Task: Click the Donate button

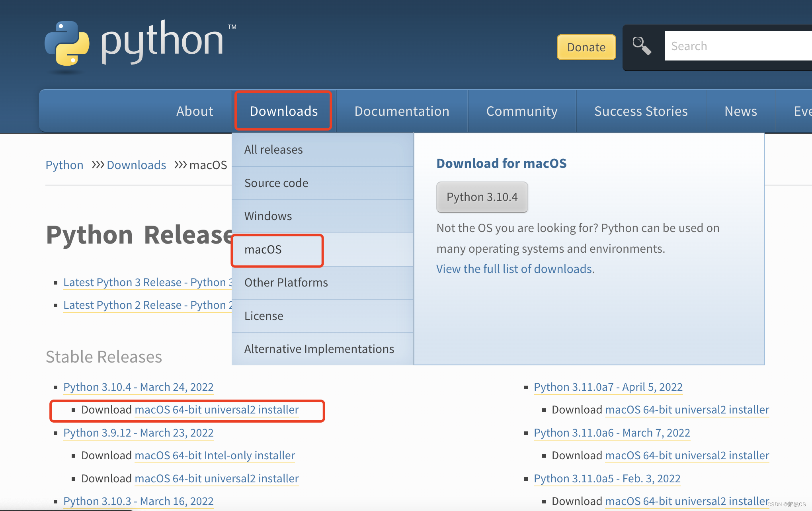Action: point(586,47)
